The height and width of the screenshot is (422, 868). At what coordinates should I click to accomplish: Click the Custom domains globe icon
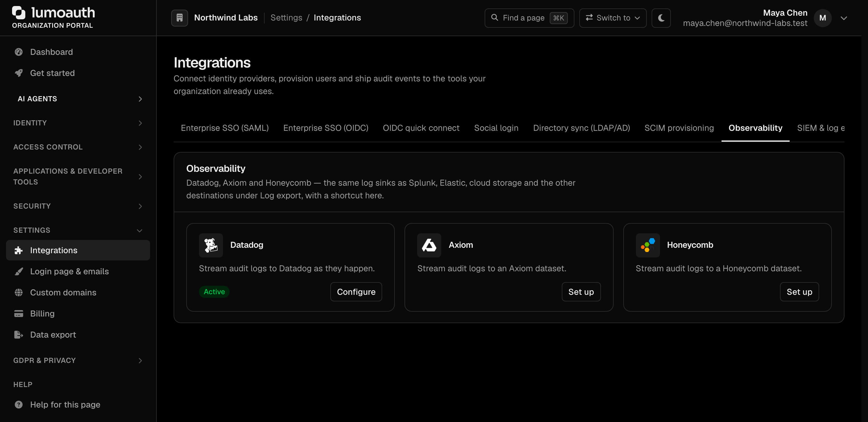(18, 292)
